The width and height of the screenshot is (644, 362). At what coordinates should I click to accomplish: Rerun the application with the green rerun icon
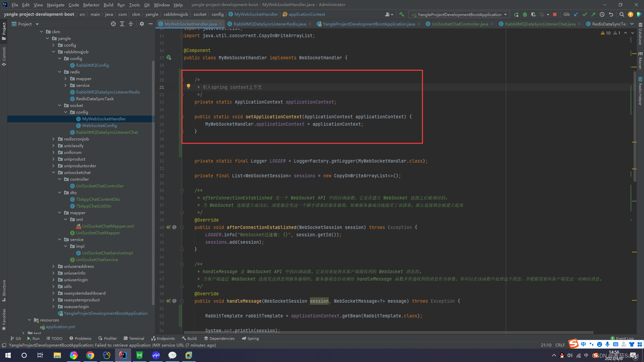click(x=516, y=14)
